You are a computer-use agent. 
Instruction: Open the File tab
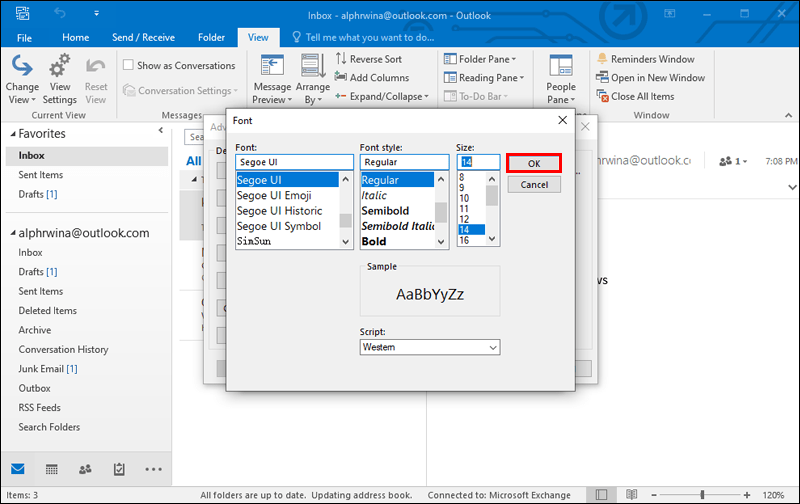click(x=24, y=38)
